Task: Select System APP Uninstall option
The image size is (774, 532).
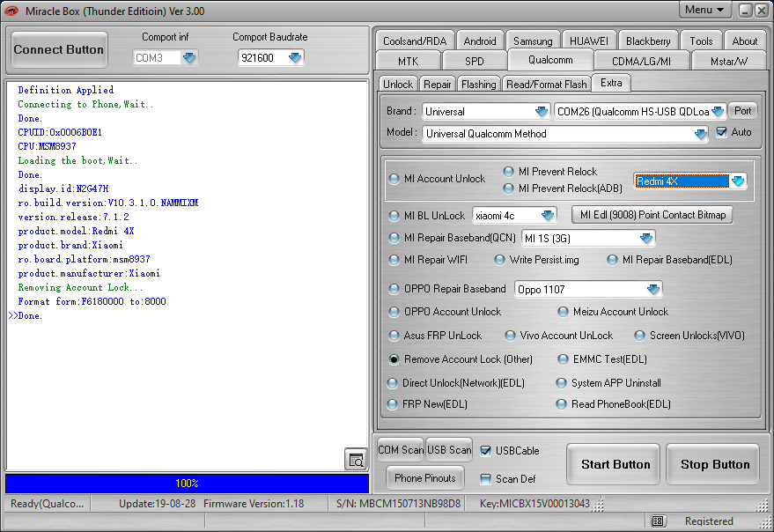Action: pyautogui.click(x=561, y=383)
